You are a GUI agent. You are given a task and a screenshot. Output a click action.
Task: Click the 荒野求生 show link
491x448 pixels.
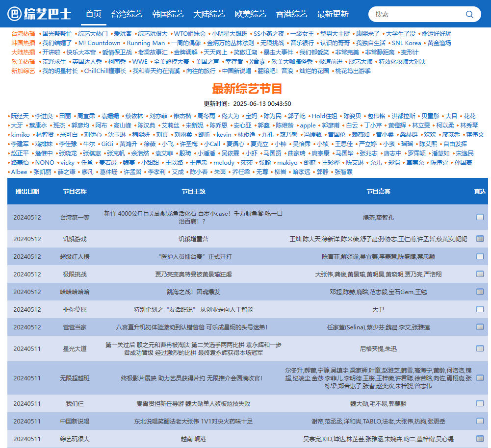(x=54, y=62)
